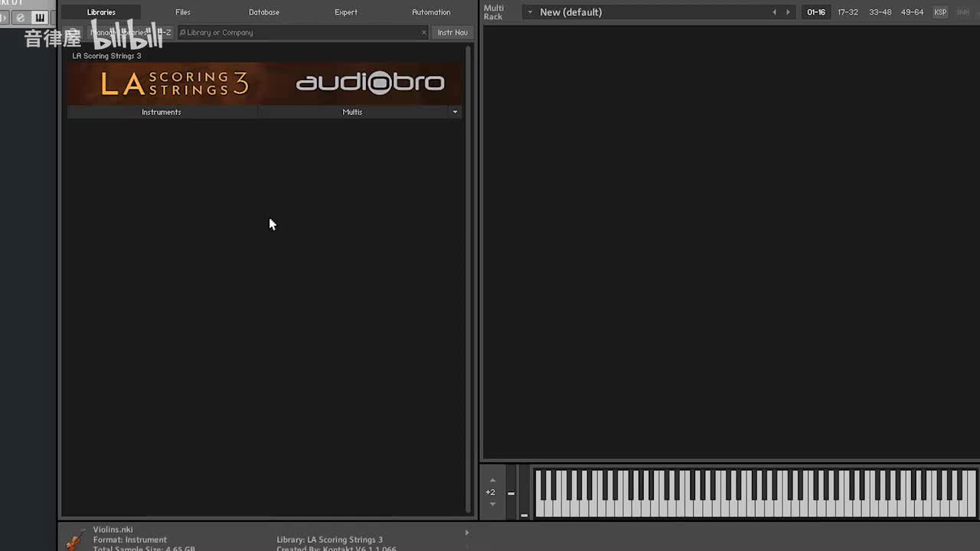The image size is (980, 551).
Task: Click the LA Scoring Strings 3 banner
Action: pyautogui.click(x=265, y=83)
